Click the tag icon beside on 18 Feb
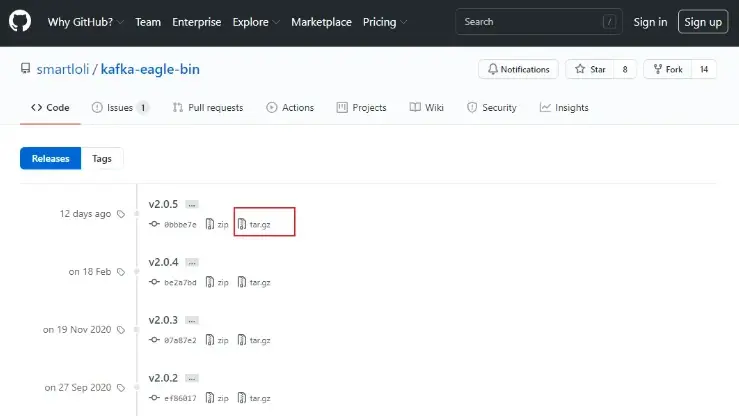 [121, 272]
